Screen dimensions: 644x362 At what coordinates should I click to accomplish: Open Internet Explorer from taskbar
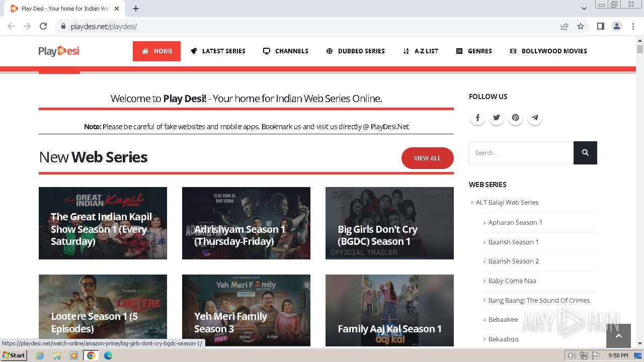(40, 355)
